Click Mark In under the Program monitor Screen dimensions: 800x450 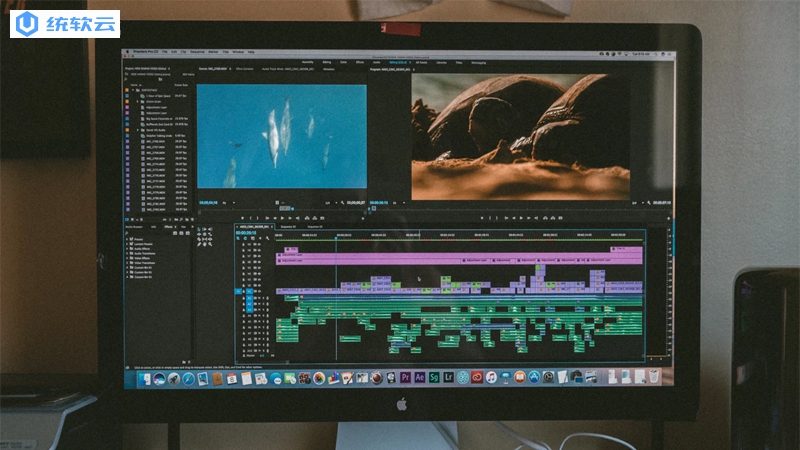coord(490,218)
